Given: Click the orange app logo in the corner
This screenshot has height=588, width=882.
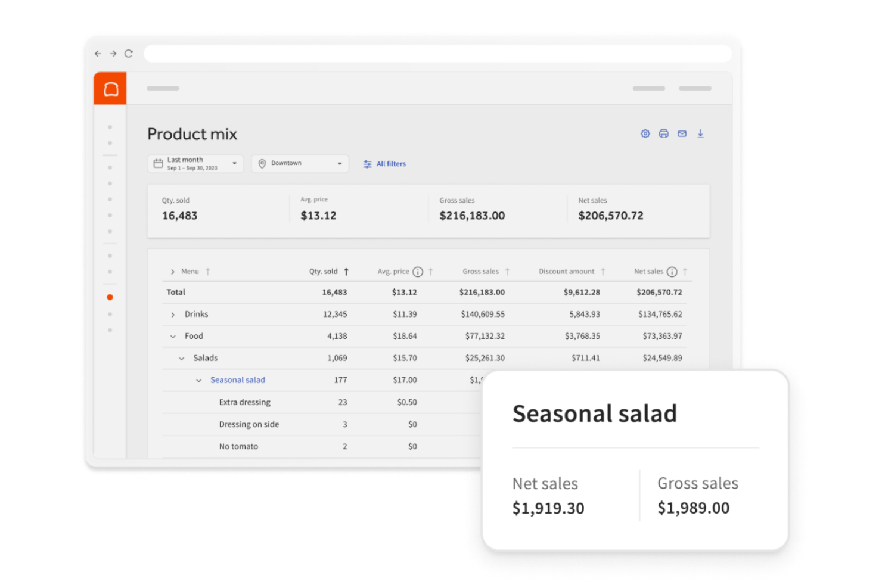Looking at the screenshot, I should coord(110,88).
